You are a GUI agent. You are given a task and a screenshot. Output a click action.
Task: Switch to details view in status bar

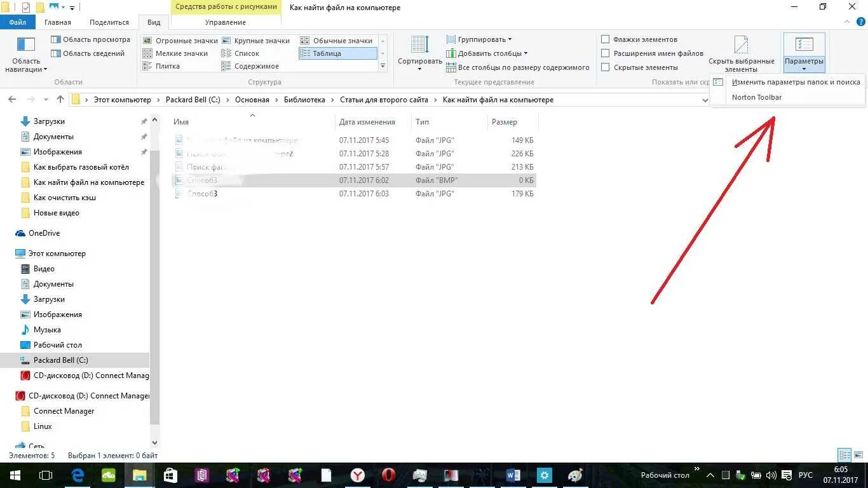click(844, 455)
